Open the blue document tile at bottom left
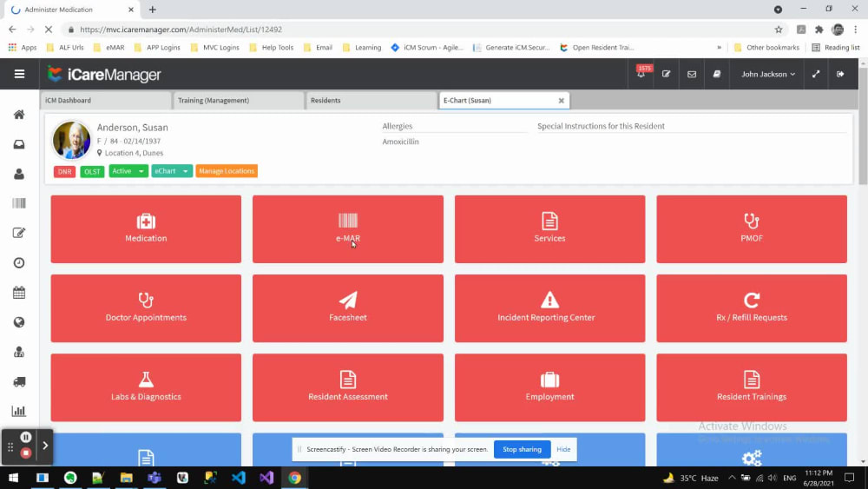This screenshot has width=868, height=489. 146,450
